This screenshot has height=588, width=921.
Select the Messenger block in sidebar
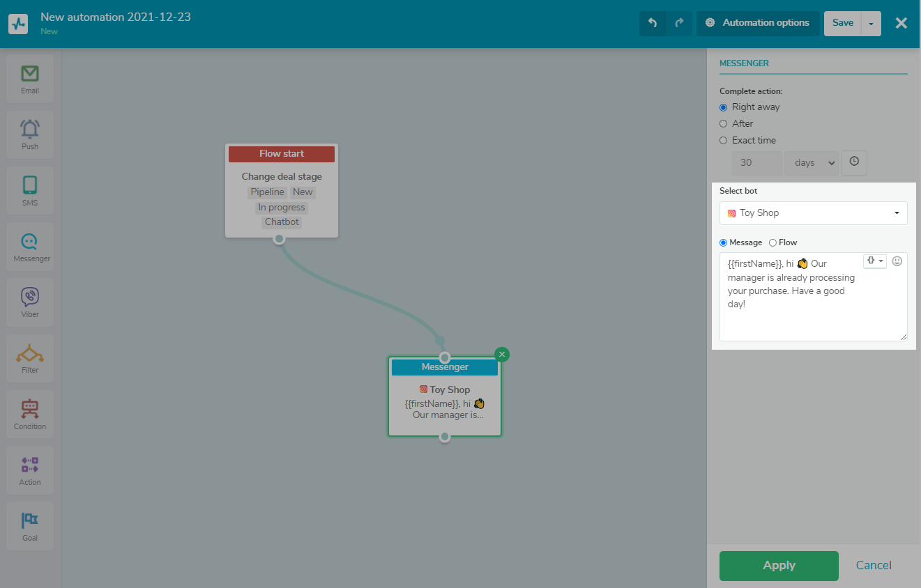coord(30,247)
